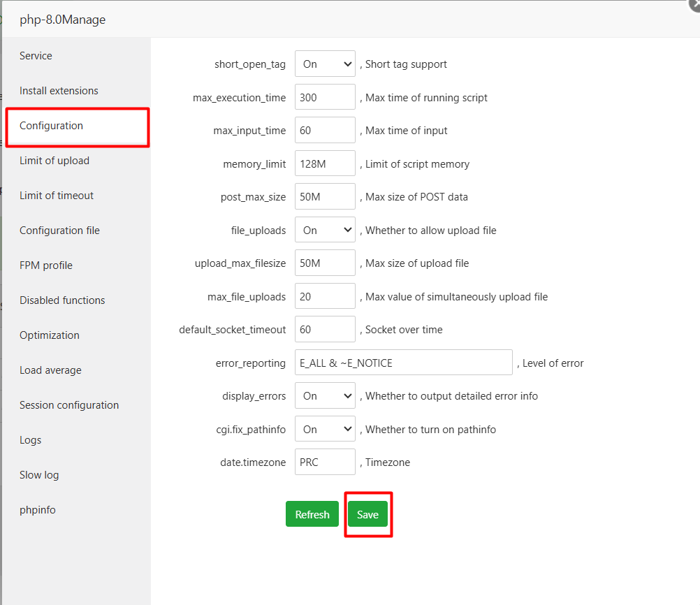The height and width of the screenshot is (605, 700).
Task: Open the display_errors dropdown
Action: pyautogui.click(x=325, y=395)
